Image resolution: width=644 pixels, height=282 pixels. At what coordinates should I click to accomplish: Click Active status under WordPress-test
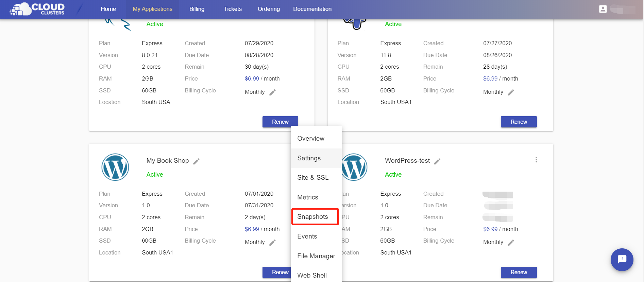click(393, 175)
